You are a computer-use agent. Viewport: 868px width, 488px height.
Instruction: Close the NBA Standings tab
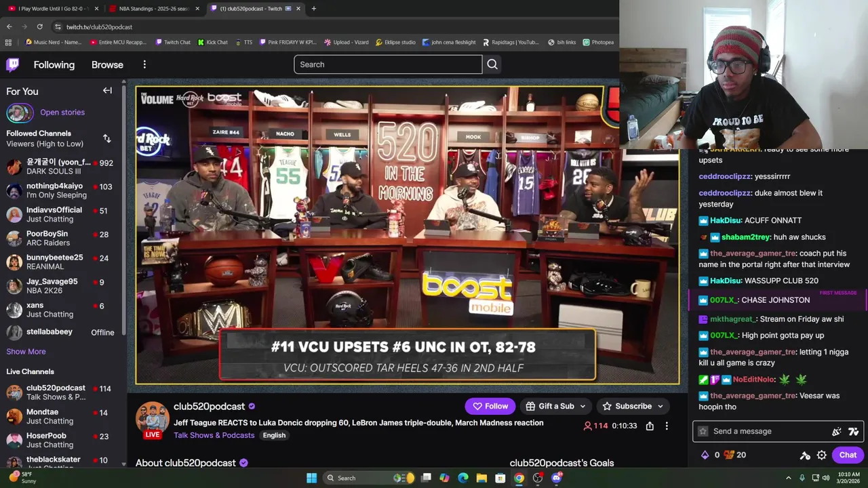tap(197, 8)
